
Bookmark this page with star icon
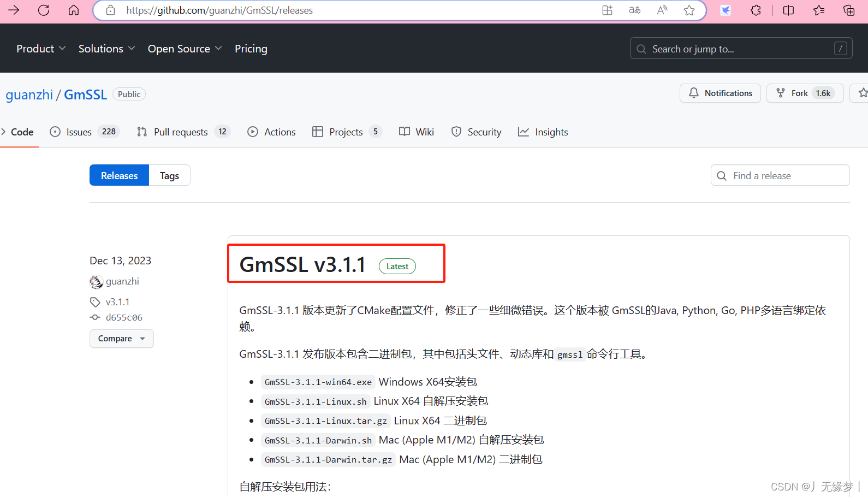point(689,10)
